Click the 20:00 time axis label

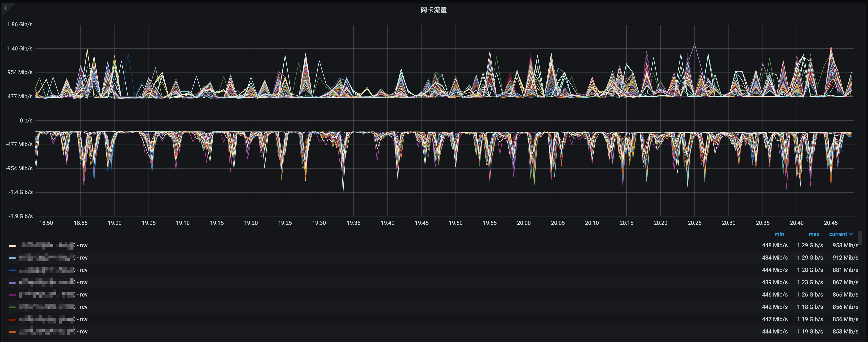click(x=524, y=223)
